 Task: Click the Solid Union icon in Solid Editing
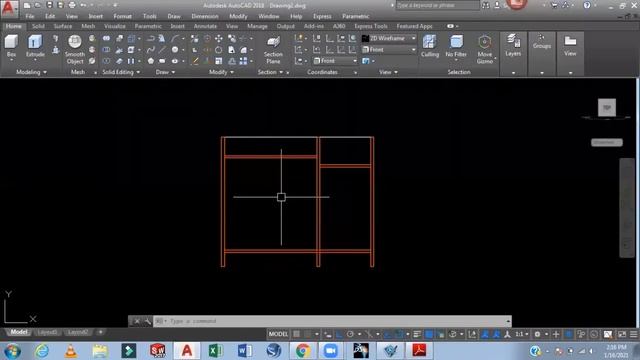106,38
